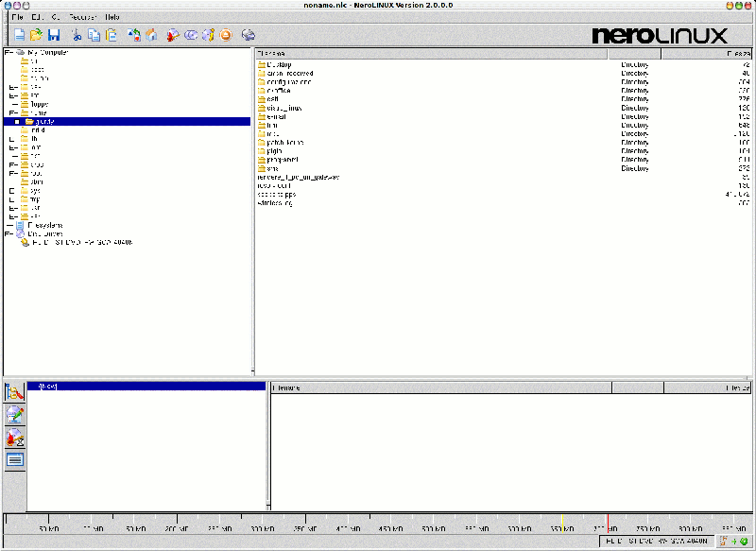Collapse the Disc Drives tree node
The width and height of the screenshot is (756, 551).
[9, 233]
